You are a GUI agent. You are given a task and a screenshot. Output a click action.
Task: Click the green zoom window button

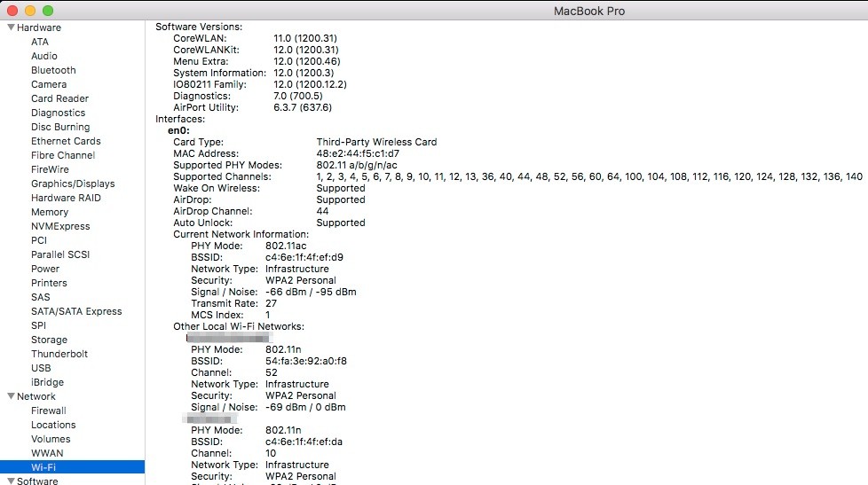[48, 11]
